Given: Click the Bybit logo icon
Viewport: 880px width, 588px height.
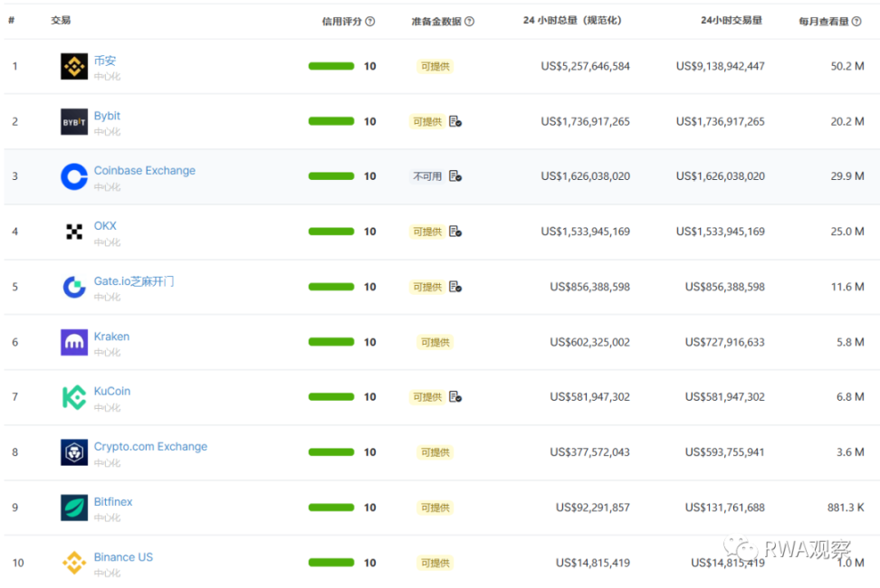Looking at the screenshot, I should point(74,121).
